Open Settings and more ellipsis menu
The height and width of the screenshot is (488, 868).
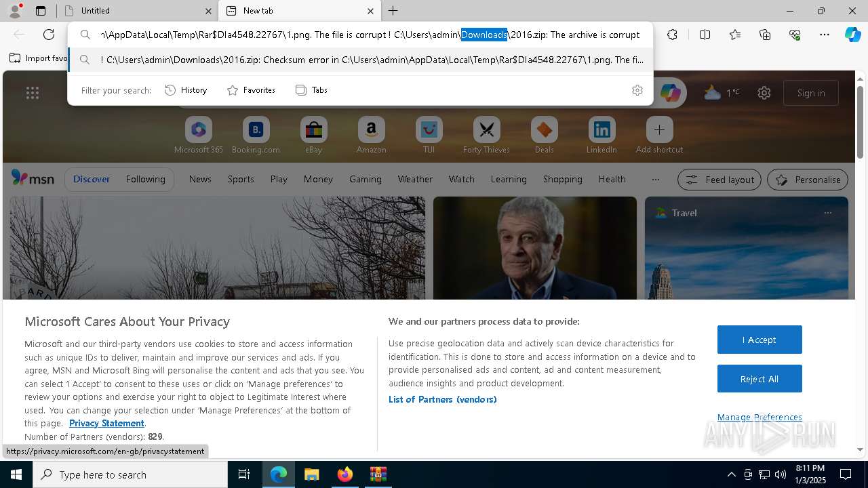click(x=825, y=35)
